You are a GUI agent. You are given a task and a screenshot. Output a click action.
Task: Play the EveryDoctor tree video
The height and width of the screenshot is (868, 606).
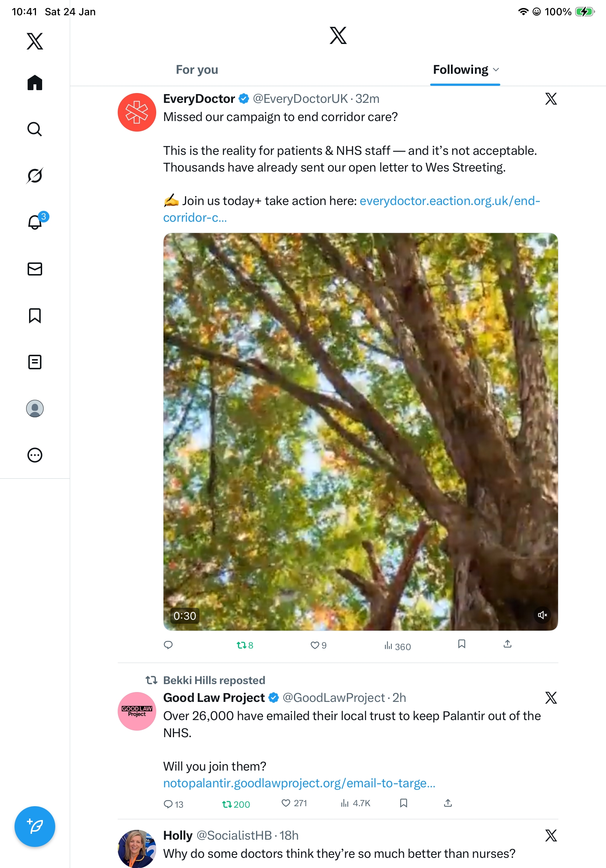click(360, 431)
